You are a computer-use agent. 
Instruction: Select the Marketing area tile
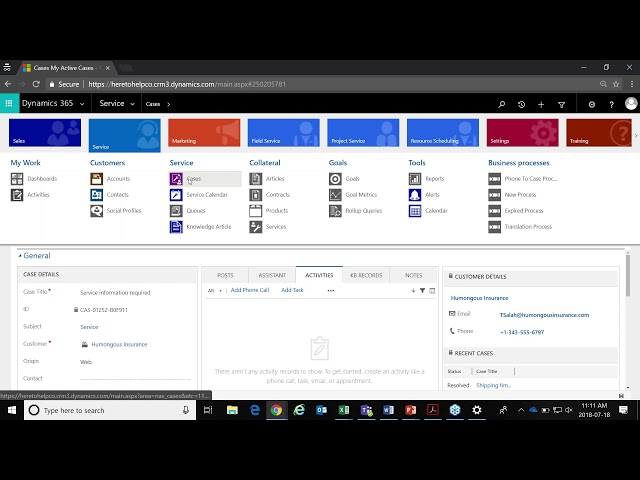204,133
